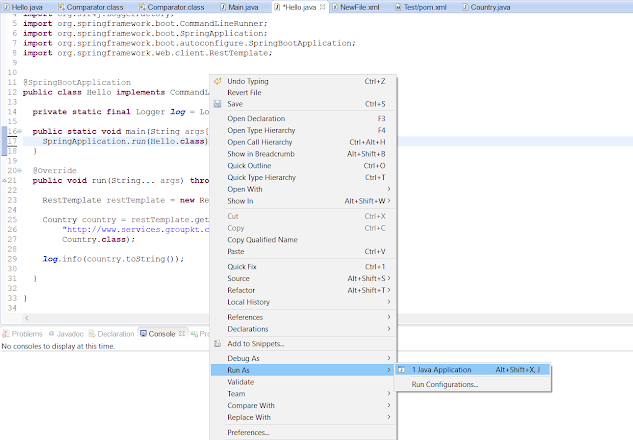Choose Revert File menu entry
633x440 pixels.
[x=303, y=92]
